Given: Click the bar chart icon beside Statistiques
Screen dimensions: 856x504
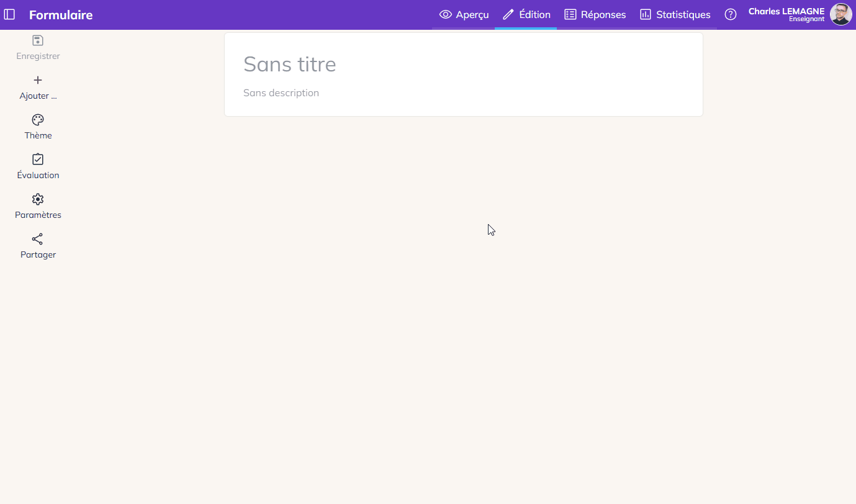Looking at the screenshot, I should (x=646, y=14).
